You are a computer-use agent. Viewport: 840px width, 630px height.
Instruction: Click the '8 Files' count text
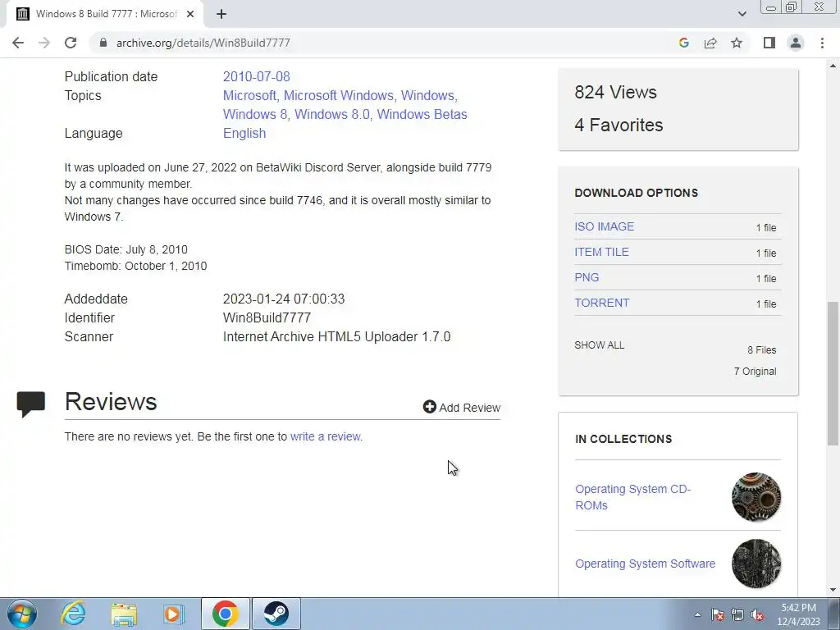point(762,349)
